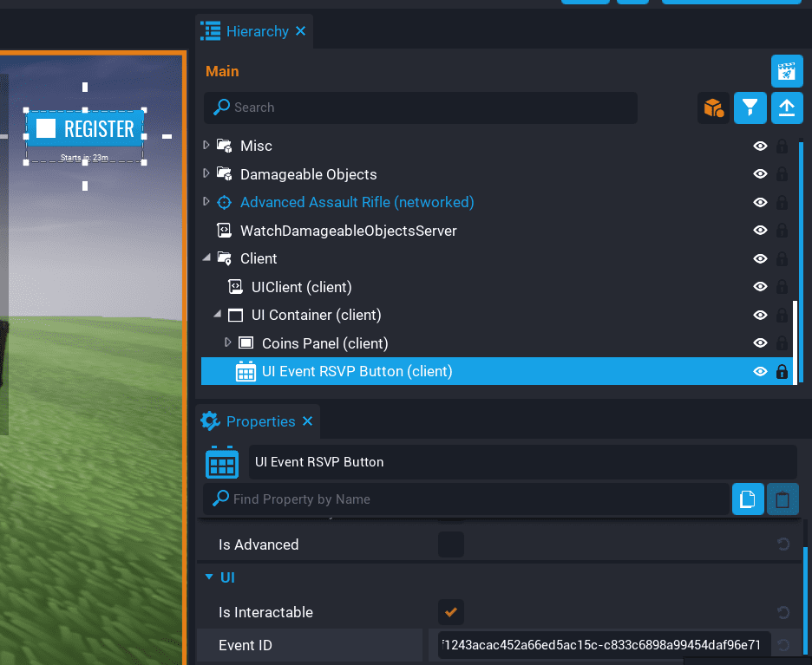Image resolution: width=812 pixels, height=665 pixels.
Task: Click the copy properties document icon
Action: (x=748, y=499)
